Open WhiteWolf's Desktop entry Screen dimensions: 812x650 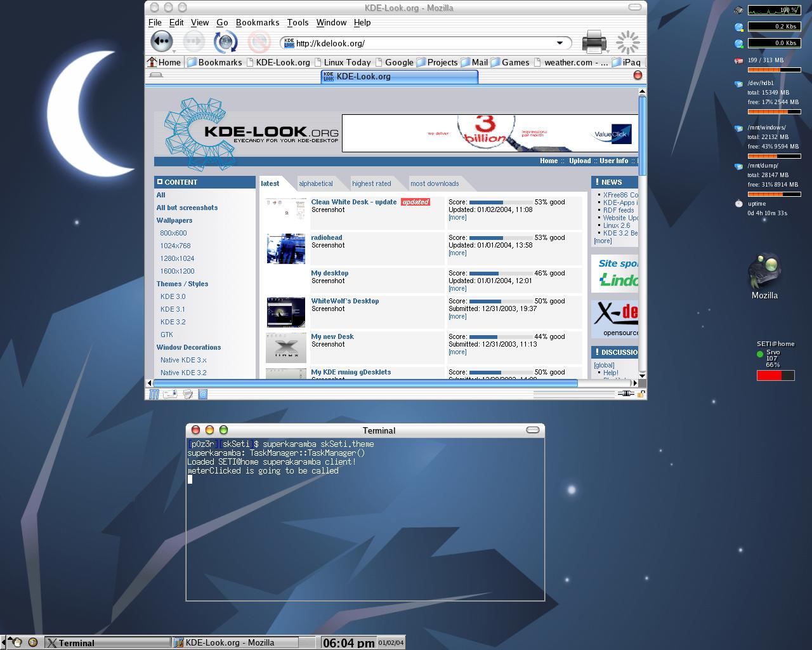click(x=345, y=301)
